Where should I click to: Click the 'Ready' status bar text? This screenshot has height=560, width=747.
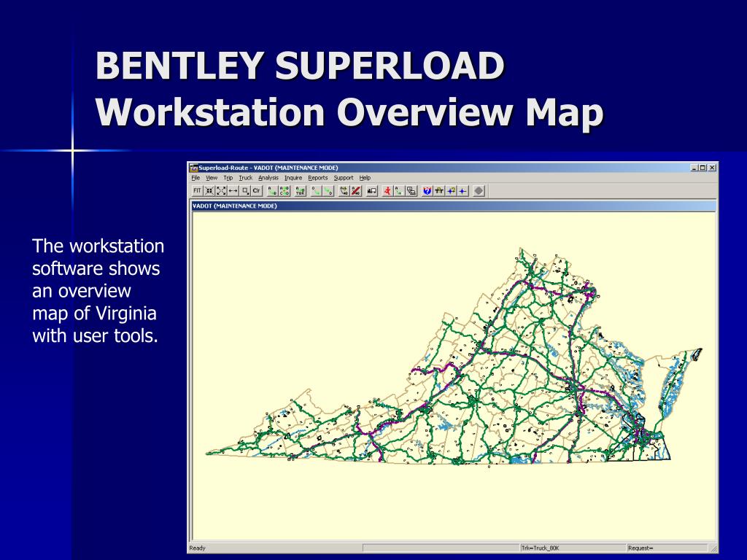click(x=197, y=548)
